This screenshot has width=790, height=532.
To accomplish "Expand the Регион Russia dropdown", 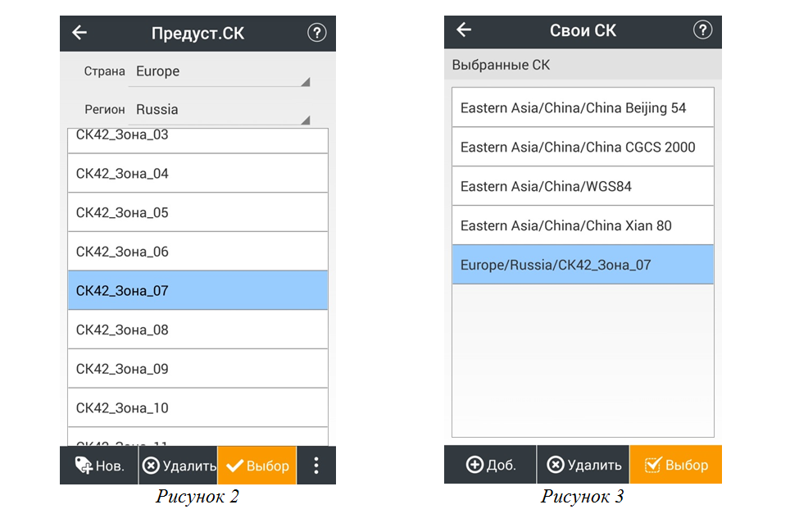I will click(x=219, y=110).
